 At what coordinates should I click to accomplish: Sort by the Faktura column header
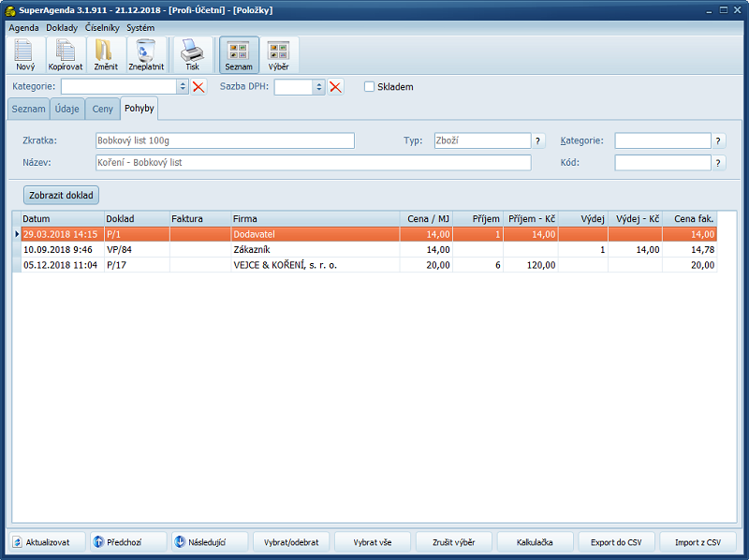click(x=200, y=219)
